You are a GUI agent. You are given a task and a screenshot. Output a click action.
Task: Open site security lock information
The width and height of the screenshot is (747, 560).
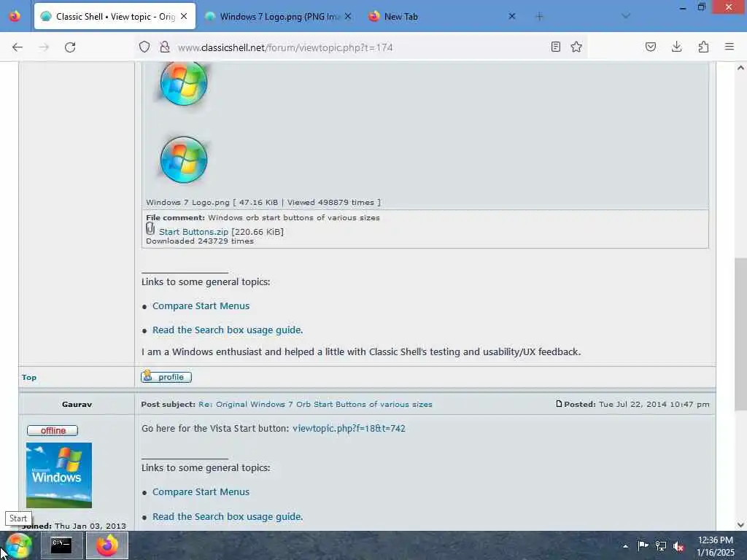(165, 47)
